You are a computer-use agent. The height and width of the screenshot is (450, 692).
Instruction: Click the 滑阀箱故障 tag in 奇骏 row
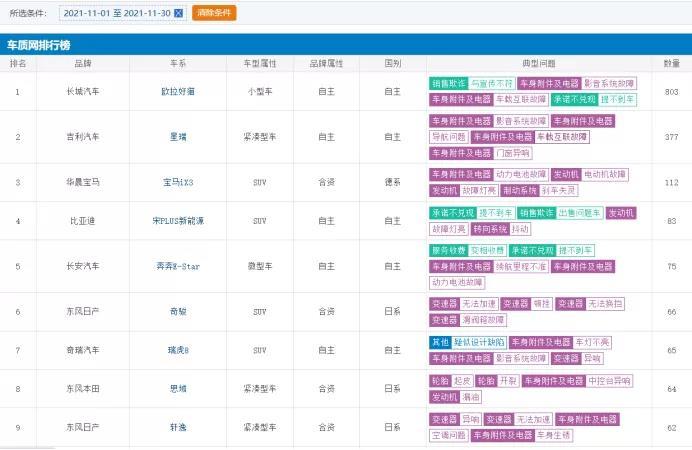(x=483, y=320)
